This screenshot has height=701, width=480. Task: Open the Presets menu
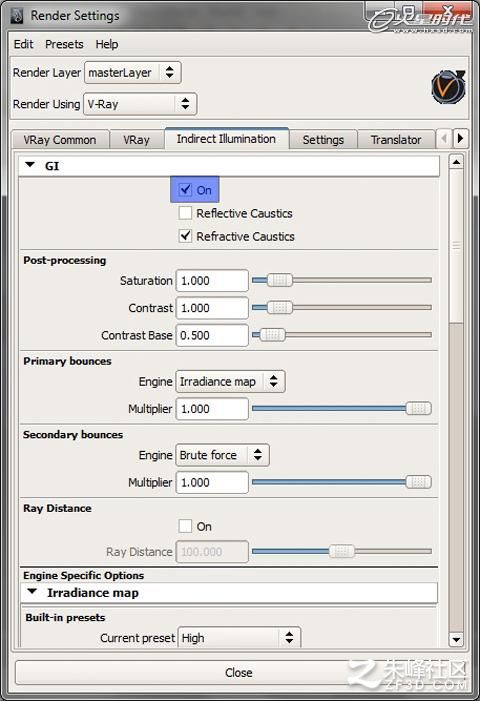[x=64, y=44]
